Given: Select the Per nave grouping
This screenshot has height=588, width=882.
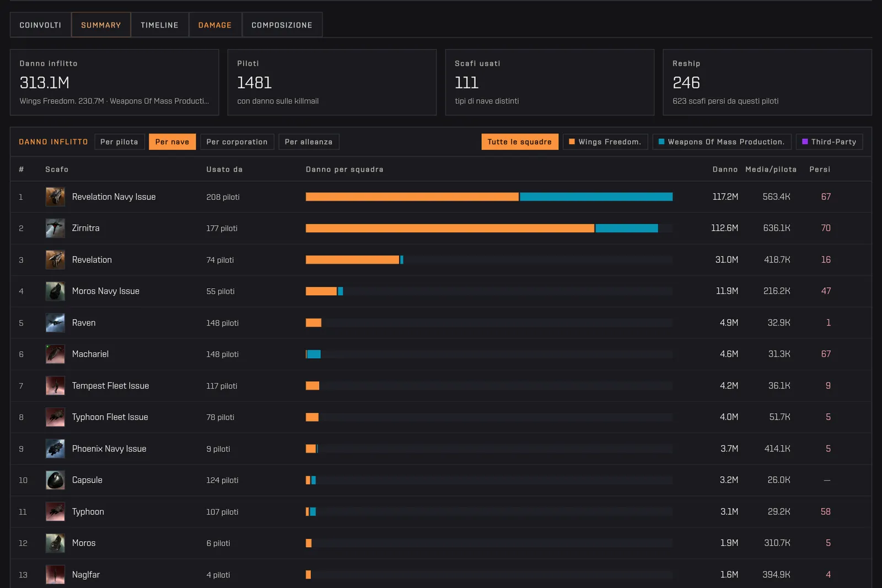Looking at the screenshot, I should pos(172,142).
